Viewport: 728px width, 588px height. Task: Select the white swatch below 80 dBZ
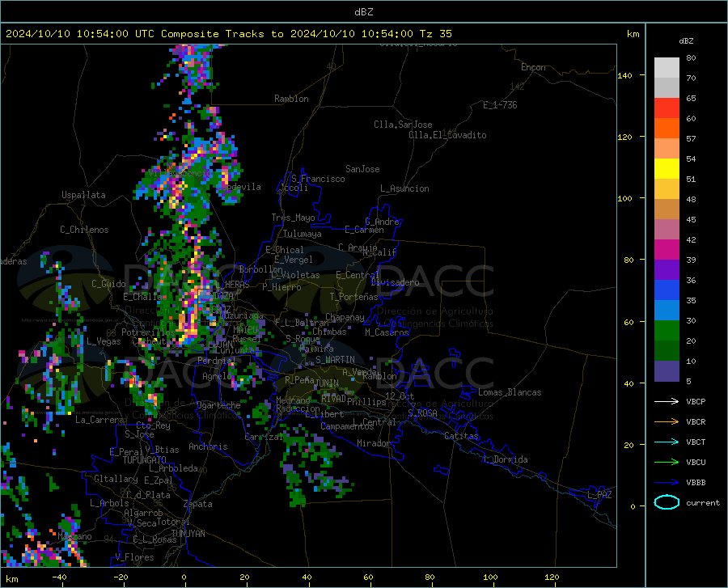(x=667, y=68)
